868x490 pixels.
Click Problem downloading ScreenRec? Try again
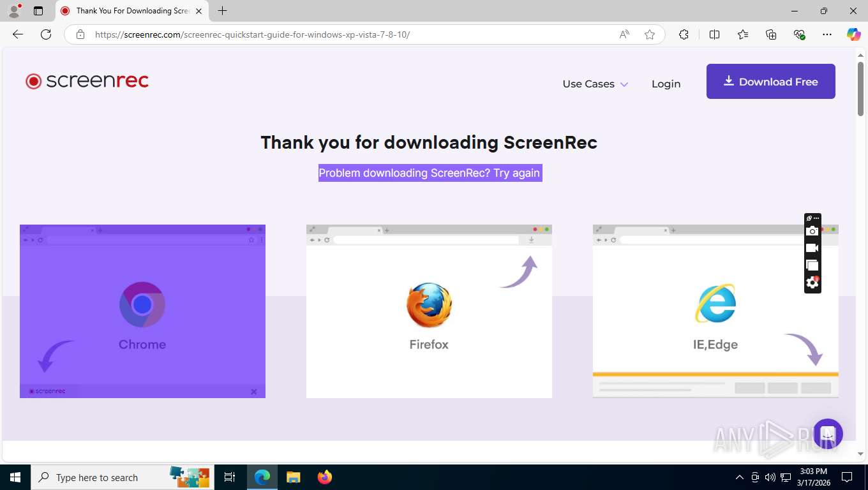point(430,173)
